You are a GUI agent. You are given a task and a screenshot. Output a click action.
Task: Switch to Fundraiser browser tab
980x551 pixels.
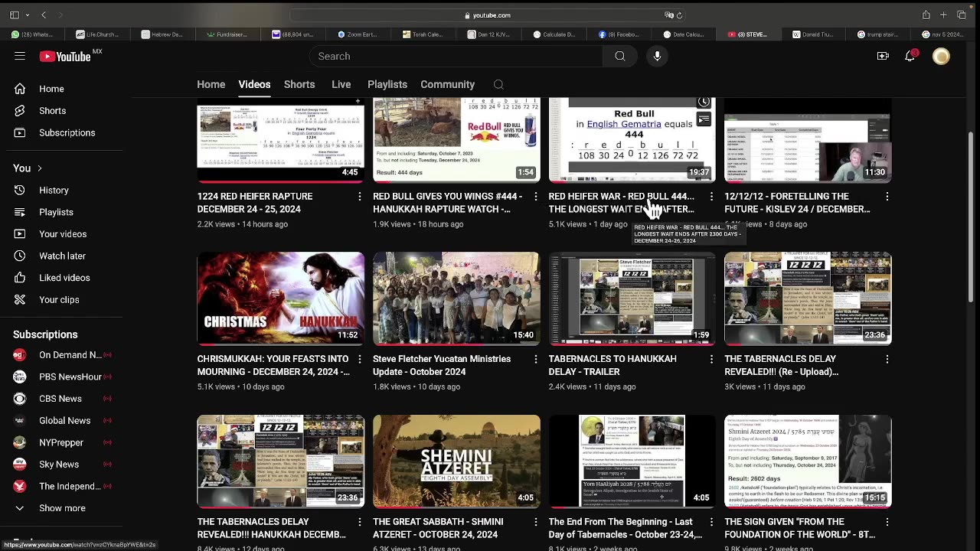pos(226,34)
